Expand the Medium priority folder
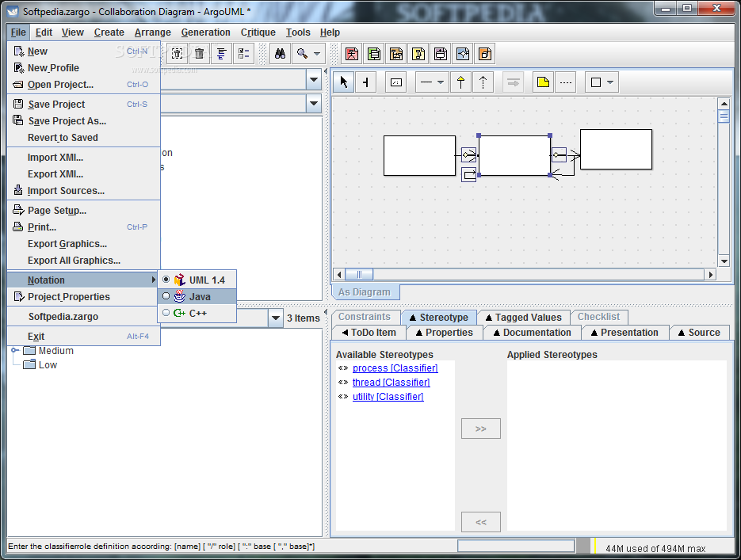The height and width of the screenshot is (560, 741). (14, 350)
